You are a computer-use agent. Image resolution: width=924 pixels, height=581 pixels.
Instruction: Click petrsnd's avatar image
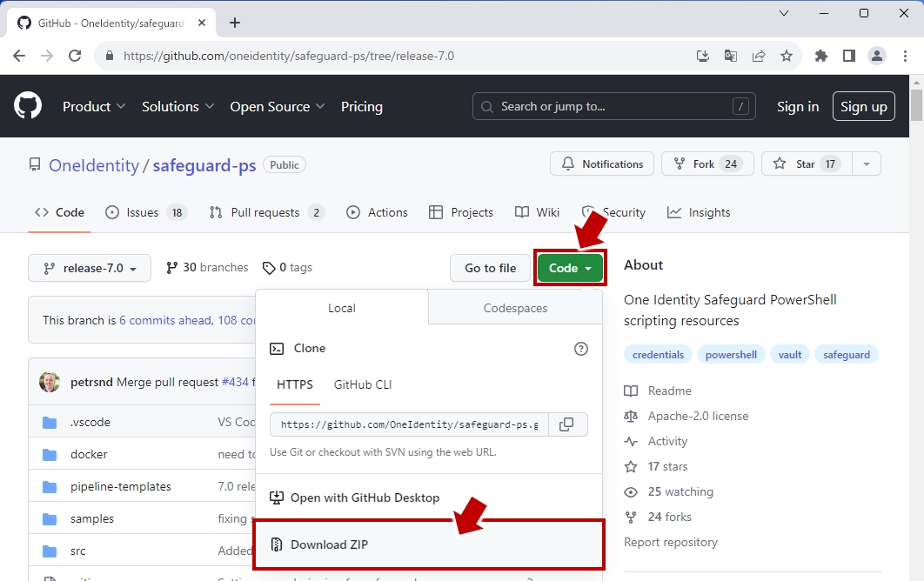[x=50, y=382]
